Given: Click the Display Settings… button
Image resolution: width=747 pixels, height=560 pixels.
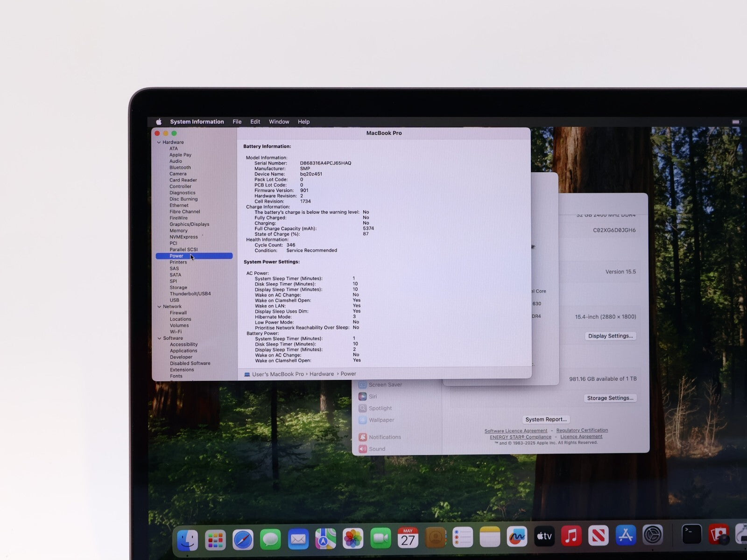Looking at the screenshot, I should [x=611, y=336].
